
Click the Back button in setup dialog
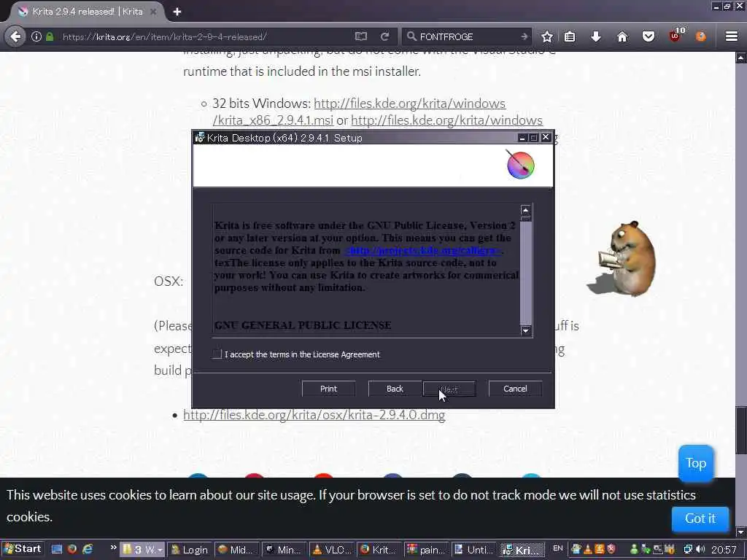tap(395, 389)
